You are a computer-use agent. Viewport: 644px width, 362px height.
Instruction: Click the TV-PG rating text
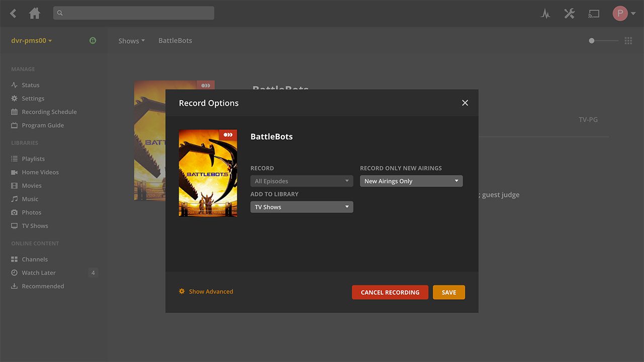(588, 120)
